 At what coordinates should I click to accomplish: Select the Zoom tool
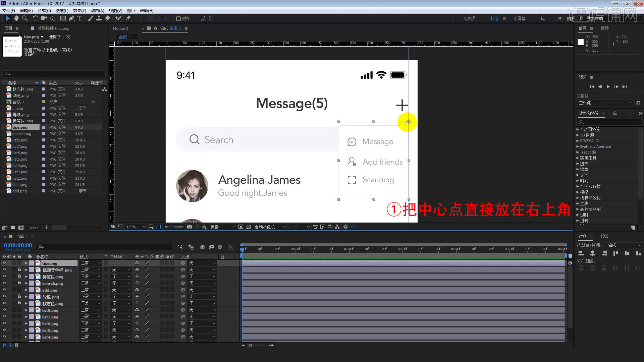pyautogui.click(x=24, y=18)
